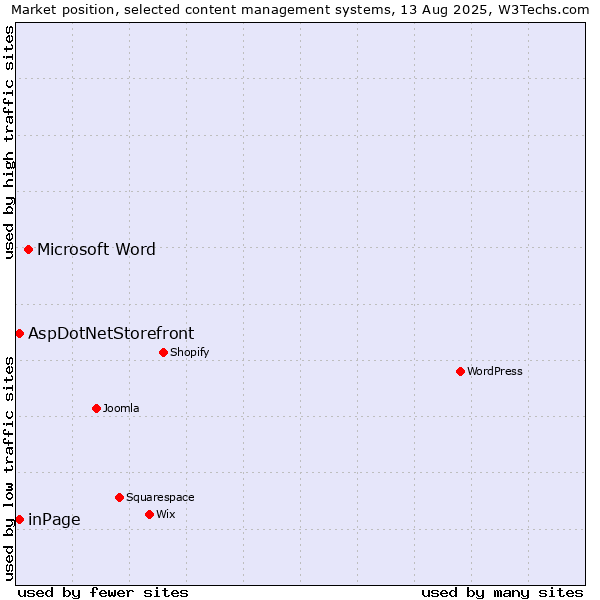Screen dimensions: 600x600
Task: Click the "used by fewer sites" axis label
Action: click(103, 593)
